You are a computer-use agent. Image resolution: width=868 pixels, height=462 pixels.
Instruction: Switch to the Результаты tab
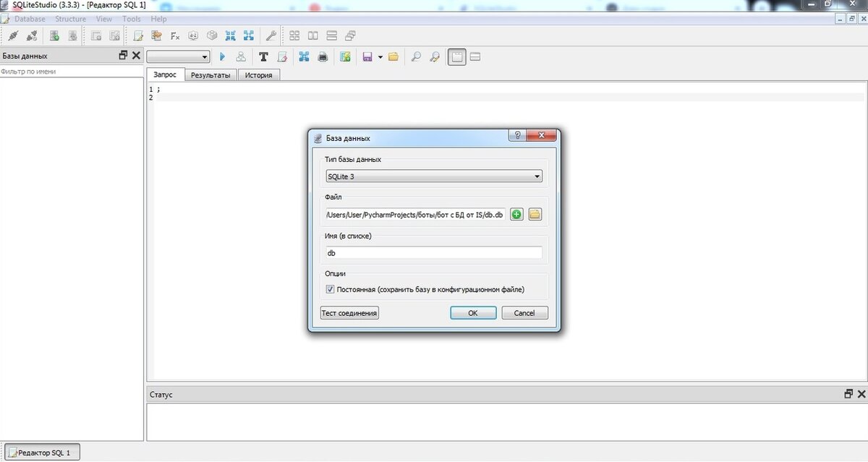(210, 75)
